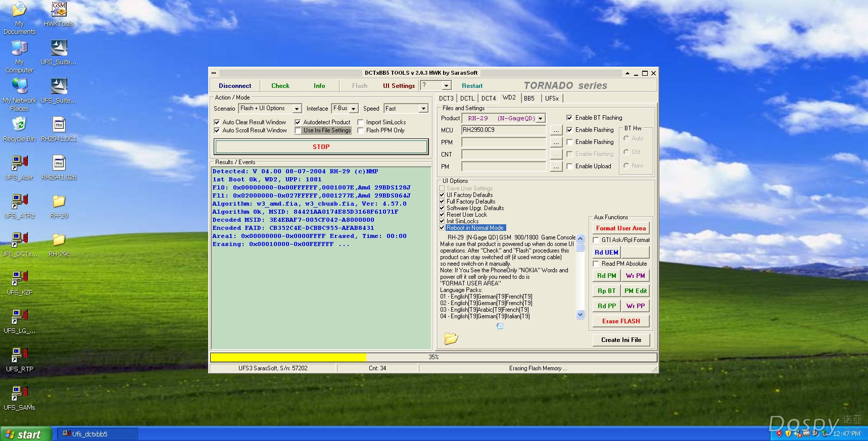868x441 pixels.
Task: Select the UFSx tab
Action: click(x=552, y=99)
